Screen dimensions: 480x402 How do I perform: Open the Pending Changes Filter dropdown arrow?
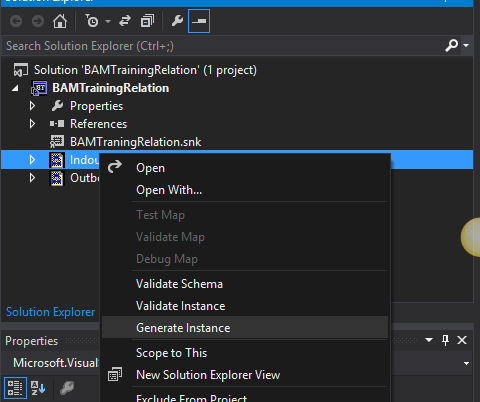click(108, 21)
